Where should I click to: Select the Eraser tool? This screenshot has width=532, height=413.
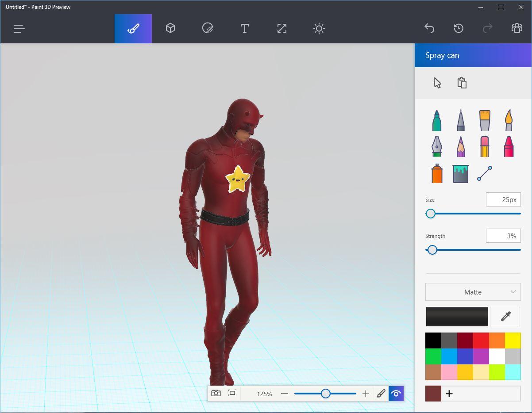pos(485,146)
